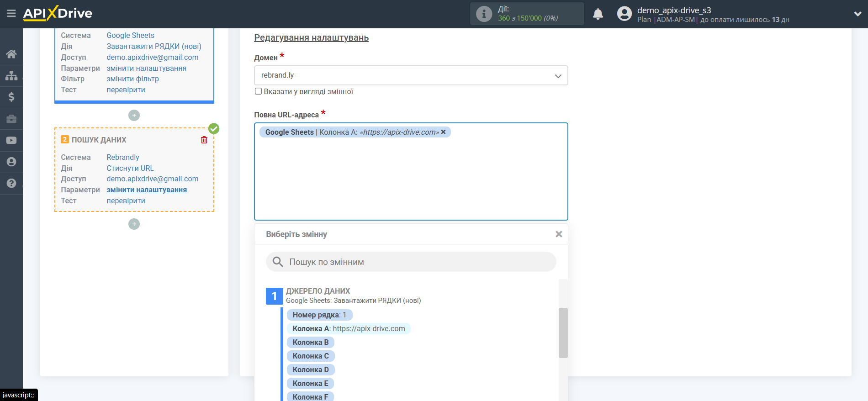Open the user profile sidebar icon

[11, 162]
